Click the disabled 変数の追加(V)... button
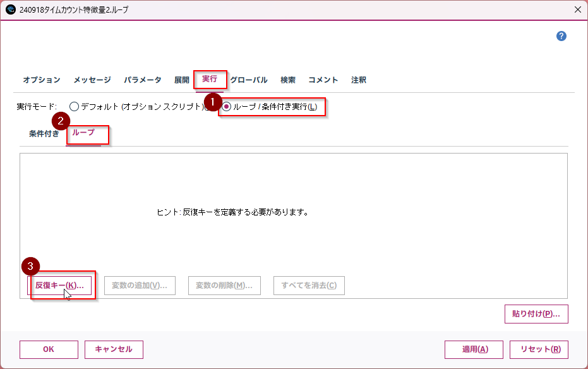The image size is (588, 369). pyautogui.click(x=140, y=286)
